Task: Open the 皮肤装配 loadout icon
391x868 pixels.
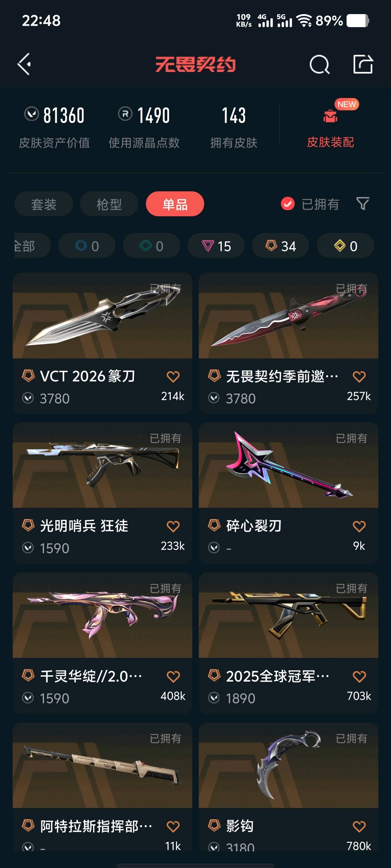Action: [330, 116]
